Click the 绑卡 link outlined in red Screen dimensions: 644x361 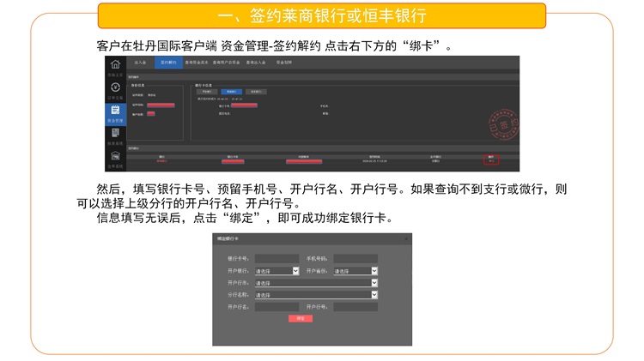click(x=491, y=159)
